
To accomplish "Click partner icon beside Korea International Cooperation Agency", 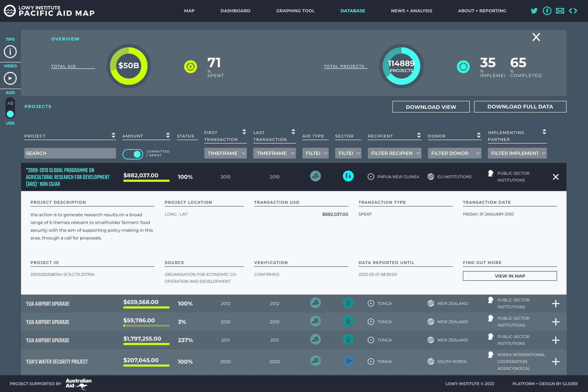I will click(490, 355).
